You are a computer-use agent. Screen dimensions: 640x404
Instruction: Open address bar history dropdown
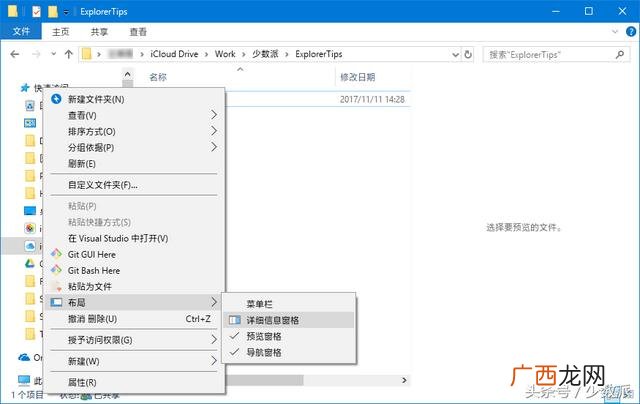click(x=456, y=54)
